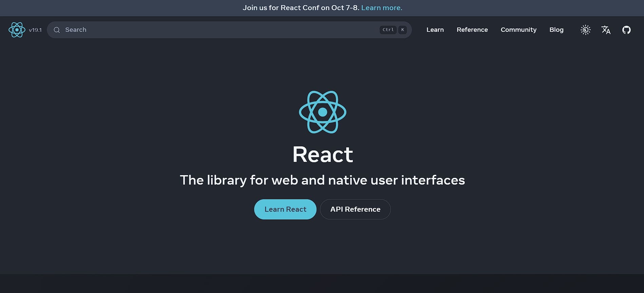Click the React Conf announcement banner text
The image size is (644, 293).
coord(301,8)
